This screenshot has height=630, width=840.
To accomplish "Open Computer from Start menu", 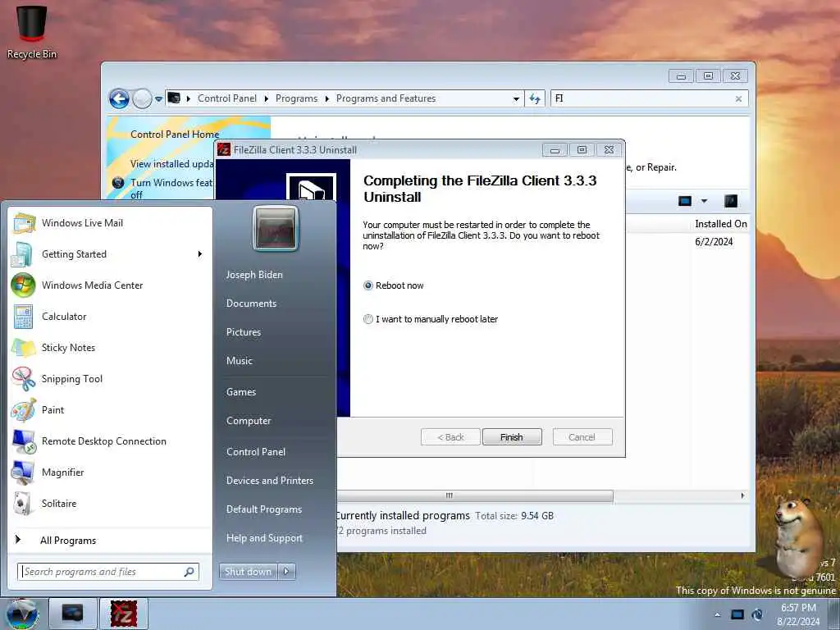I will click(249, 421).
